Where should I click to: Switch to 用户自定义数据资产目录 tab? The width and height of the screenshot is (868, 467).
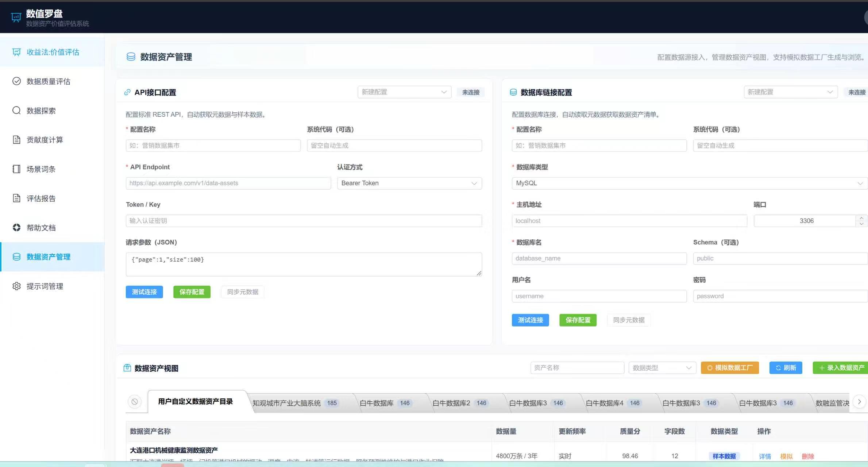click(x=196, y=402)
